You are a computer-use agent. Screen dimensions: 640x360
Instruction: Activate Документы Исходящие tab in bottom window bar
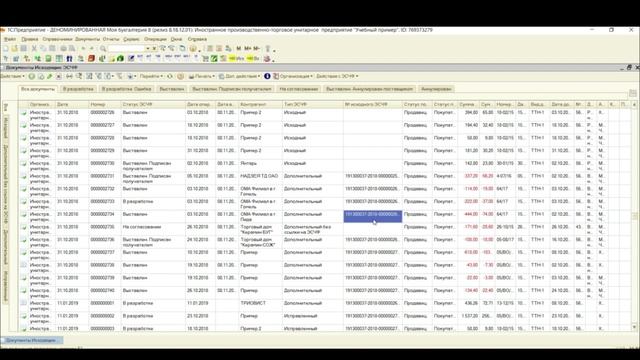pyautogui.click(x=32, y=340)
